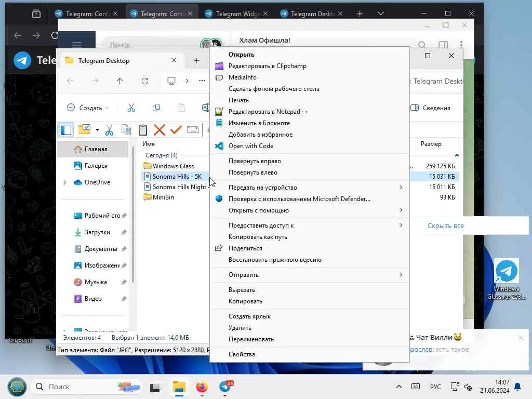The height and width of the screenshot is (399, 532).
Task: Open the Windows Glass.rar desktop icon
Action: coord(507,279)
